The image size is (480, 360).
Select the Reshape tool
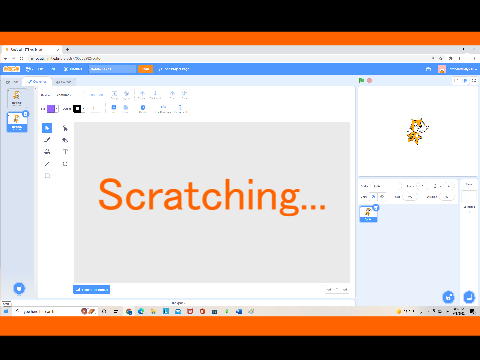coord(65,128)
